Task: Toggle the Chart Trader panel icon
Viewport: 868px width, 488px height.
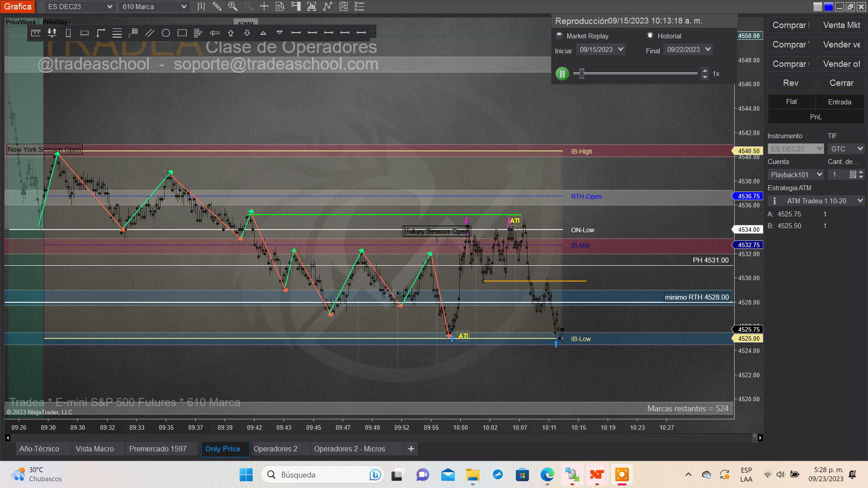Action: click(x=296, y=6)
